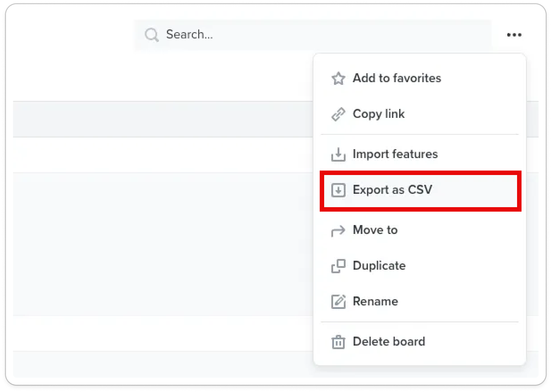Select Import features option
Screen dimensions: 551x392
[x=420, y=154]
